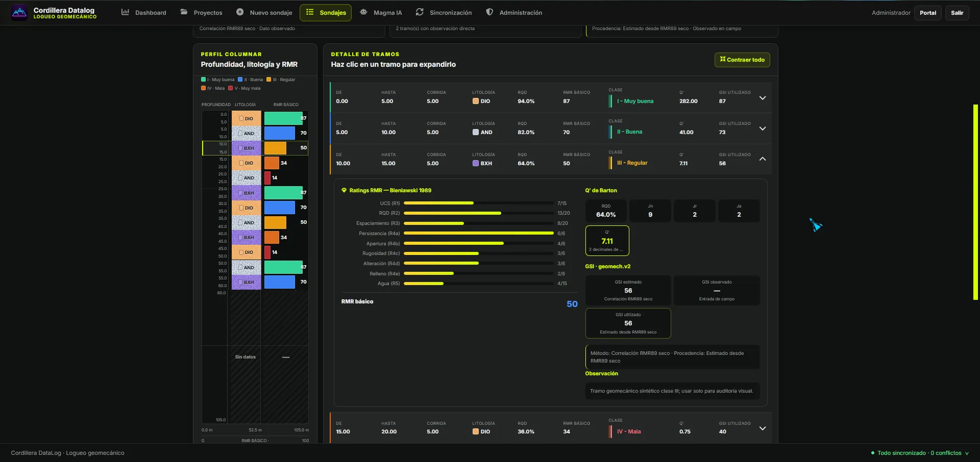Screen dimensions: 980x462
Task: Click the Magma IA robot icon
Action: pyautogui.click(x=363, y=12)
